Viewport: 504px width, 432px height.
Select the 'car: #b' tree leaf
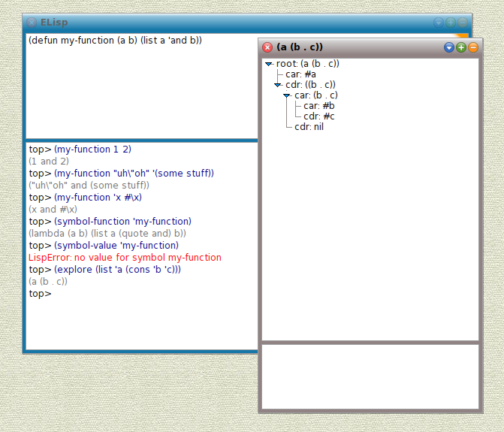coord(318,106)
